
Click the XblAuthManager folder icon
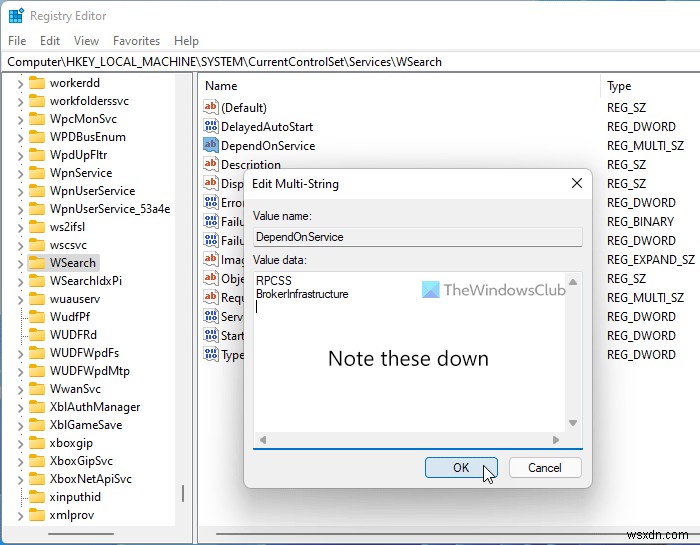[37, 407]
